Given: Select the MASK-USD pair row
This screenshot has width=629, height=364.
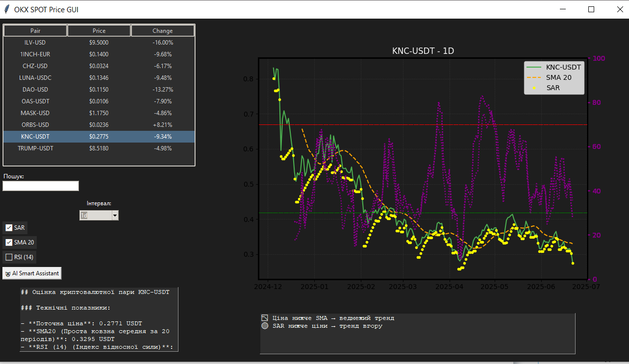Looking at the screenshot, I should (x=99, y=113).
